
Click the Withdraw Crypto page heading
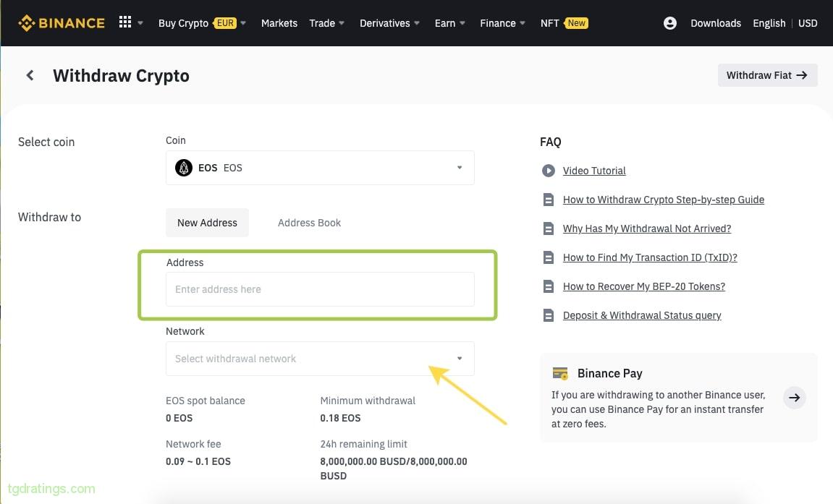coord(121,75)
